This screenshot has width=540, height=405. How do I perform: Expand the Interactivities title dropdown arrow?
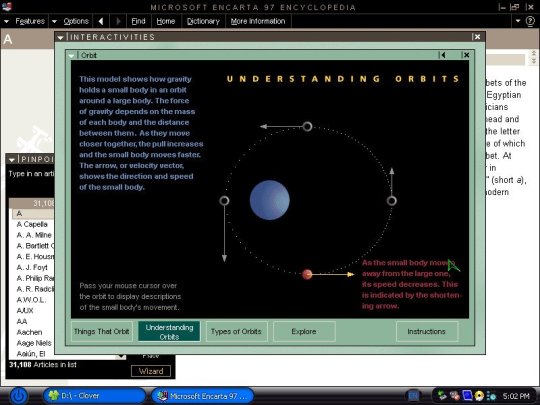pyautogui.click(x=61, y=37)
